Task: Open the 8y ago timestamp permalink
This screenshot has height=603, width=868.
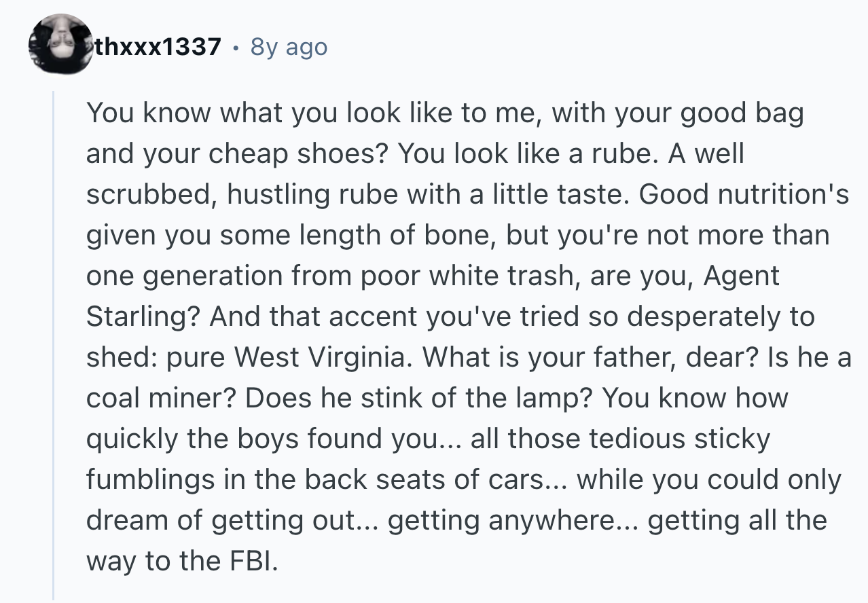Action: coord(289,48)
